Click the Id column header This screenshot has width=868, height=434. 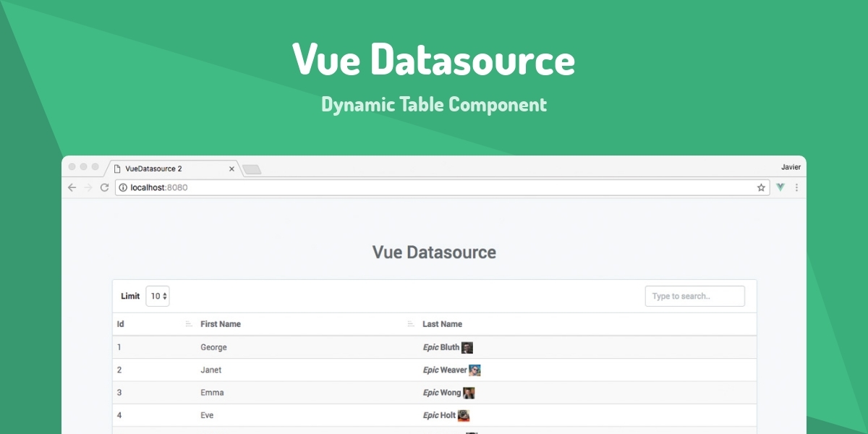point(121,324)
